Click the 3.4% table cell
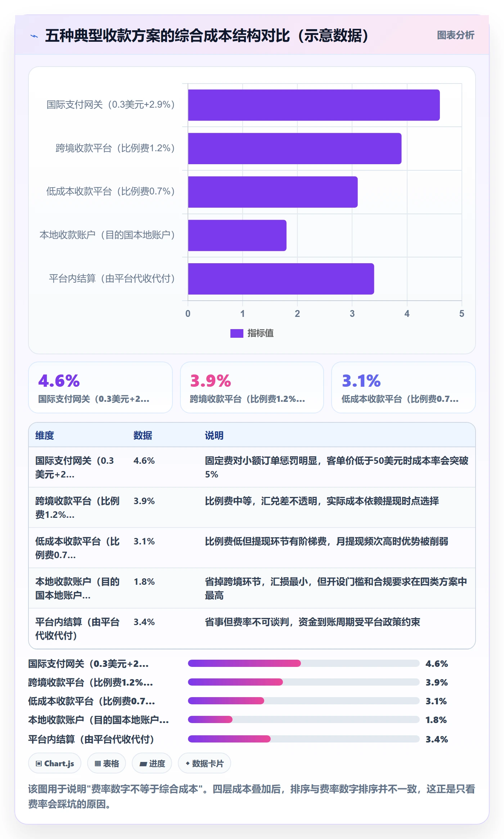Viewport: 504px width, 839px height. click(x=144, y=622)
